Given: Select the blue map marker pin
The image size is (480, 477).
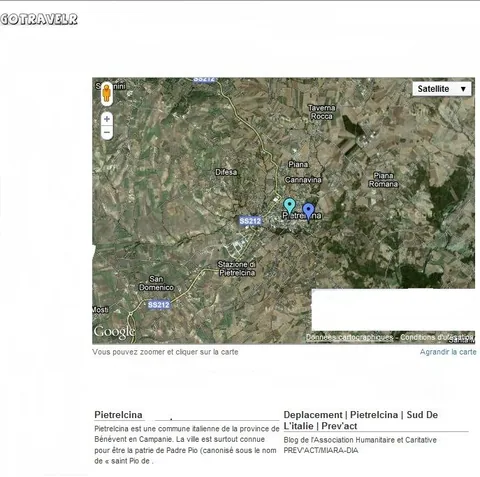Looking at the screenshot, I should 308,211.
